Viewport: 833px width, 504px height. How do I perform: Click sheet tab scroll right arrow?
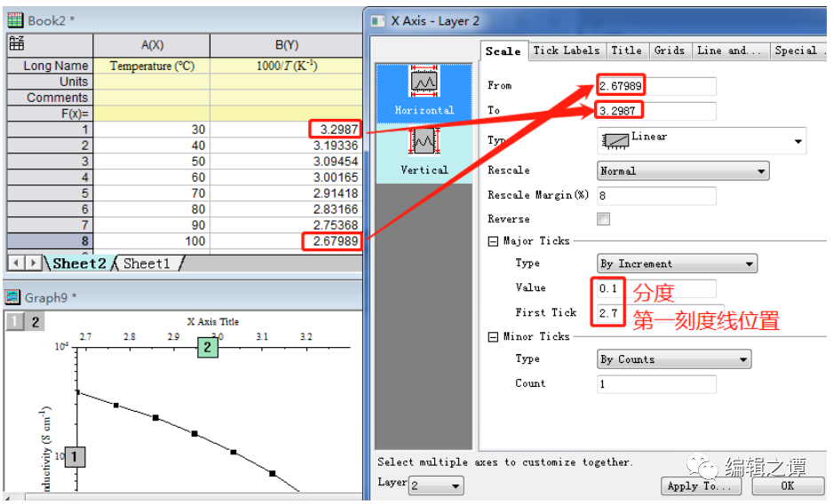pos(33,263)
